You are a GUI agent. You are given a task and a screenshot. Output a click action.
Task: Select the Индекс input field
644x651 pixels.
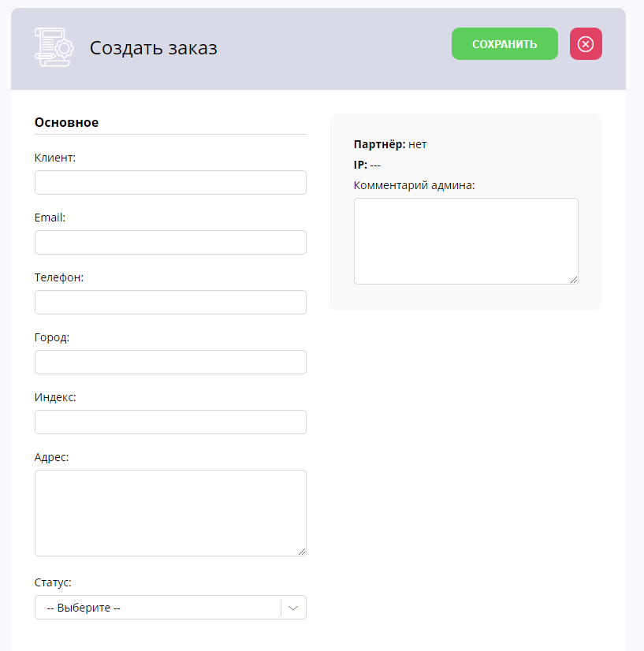(x=170, y=422)
